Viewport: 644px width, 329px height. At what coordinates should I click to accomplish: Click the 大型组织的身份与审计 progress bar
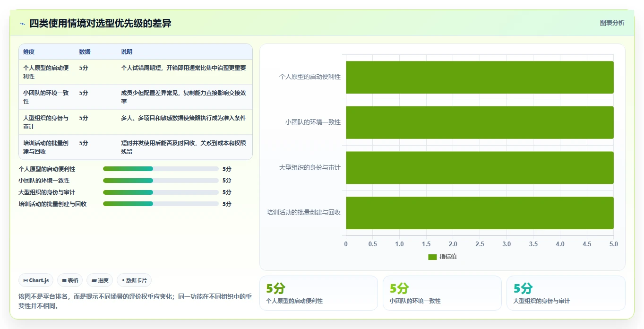point(161,192)
